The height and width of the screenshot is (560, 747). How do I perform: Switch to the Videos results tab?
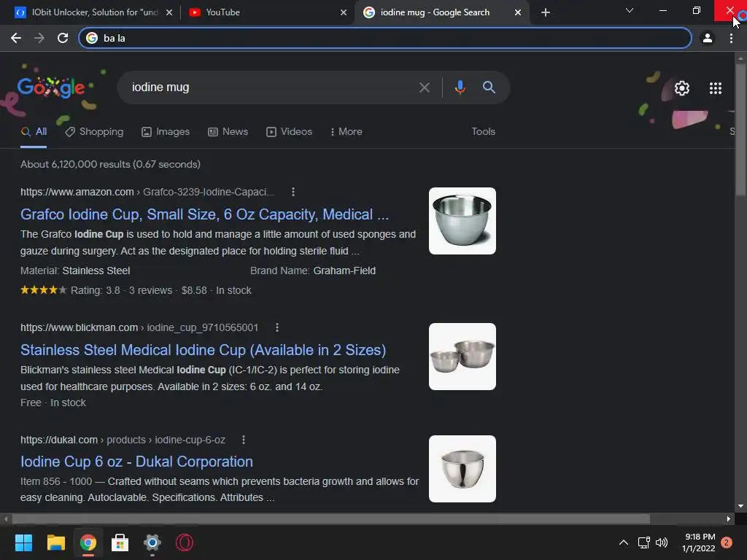[289, 132]
